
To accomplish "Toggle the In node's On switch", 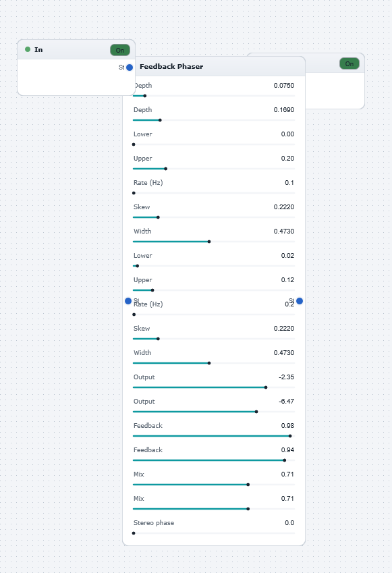I will (120, 50).
